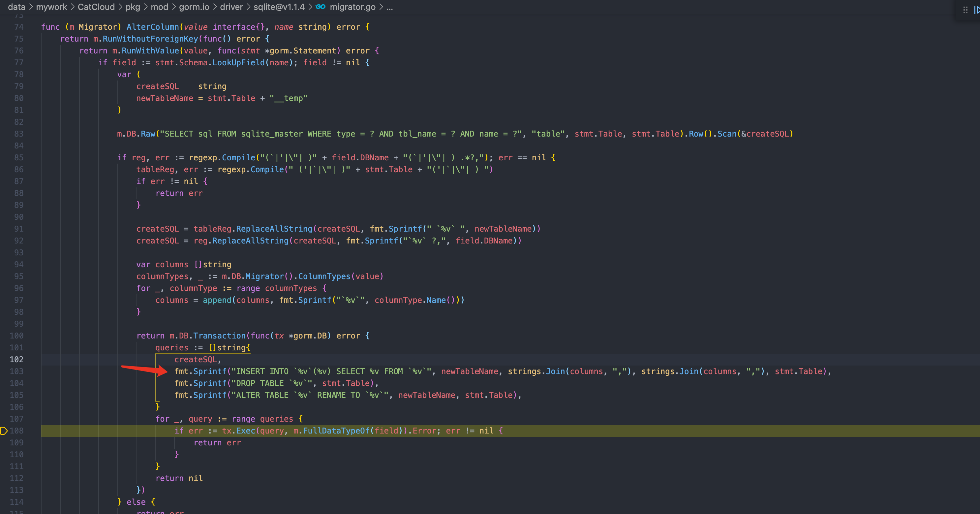Screen dimensions: 980x514
Task: Click the driver entry in the breadcrumb path
Action: point(231,7)
